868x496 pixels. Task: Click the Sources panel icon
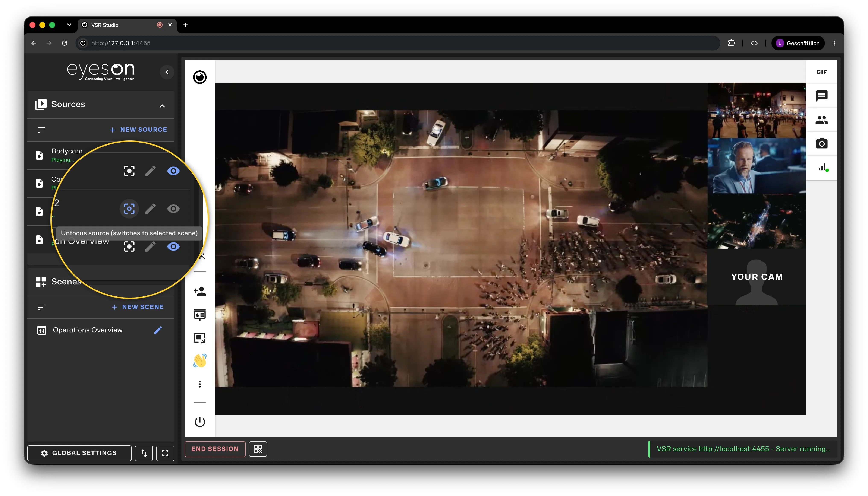pos(41,104)
